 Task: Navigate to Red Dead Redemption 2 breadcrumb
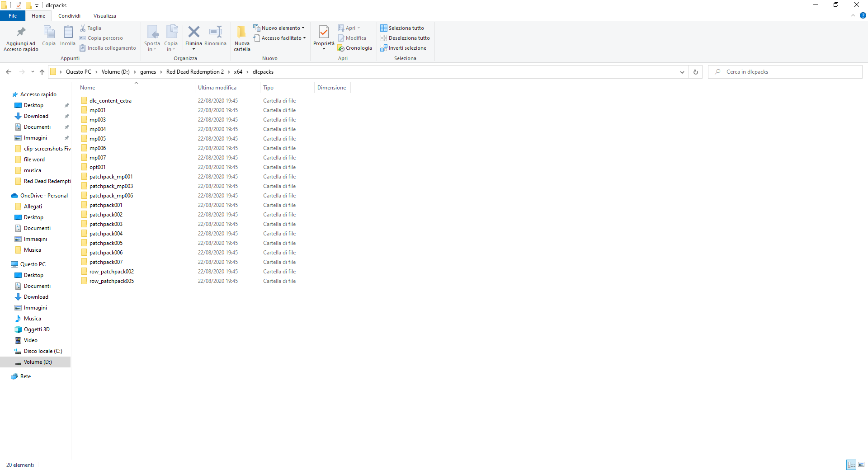(x=195, y=72)
